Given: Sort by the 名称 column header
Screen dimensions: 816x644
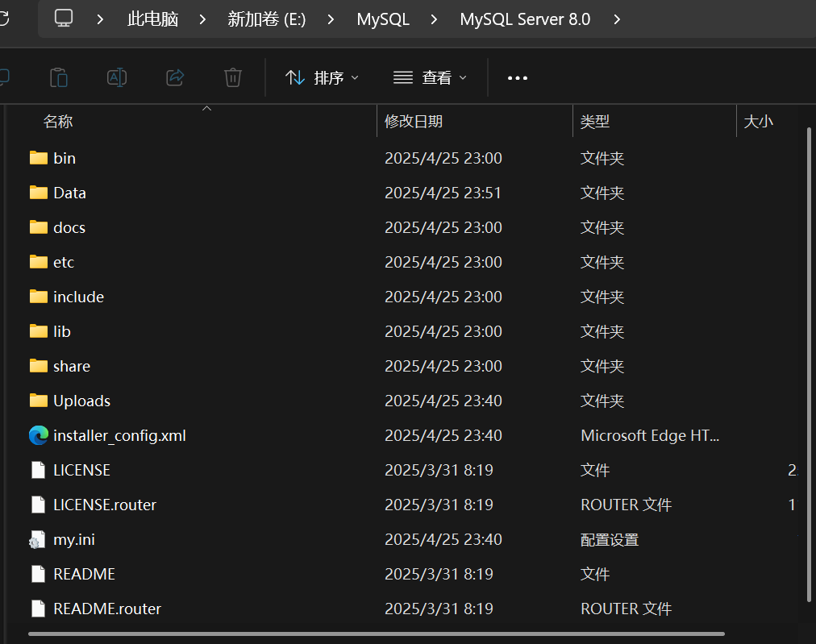Looking at the screenshot, I should click(x=58, y=121).
